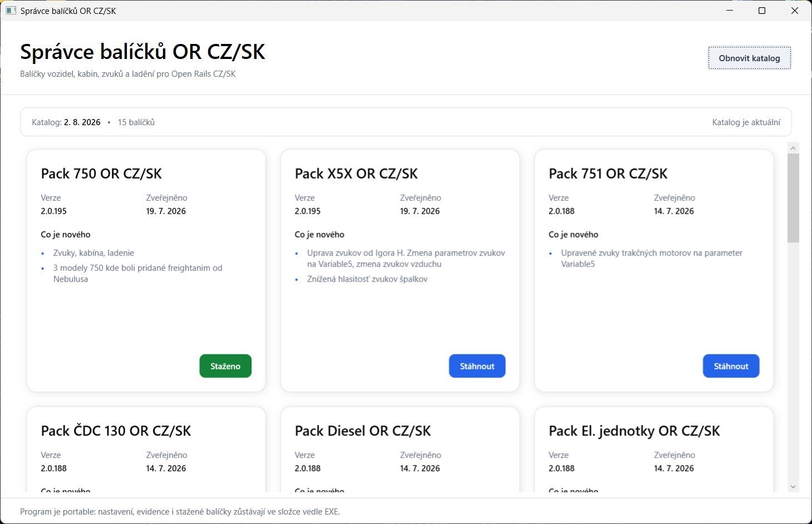Click the '3 modely 750' changelog line
This screenshot has height=524, width=812.
[x=137, y=273]
